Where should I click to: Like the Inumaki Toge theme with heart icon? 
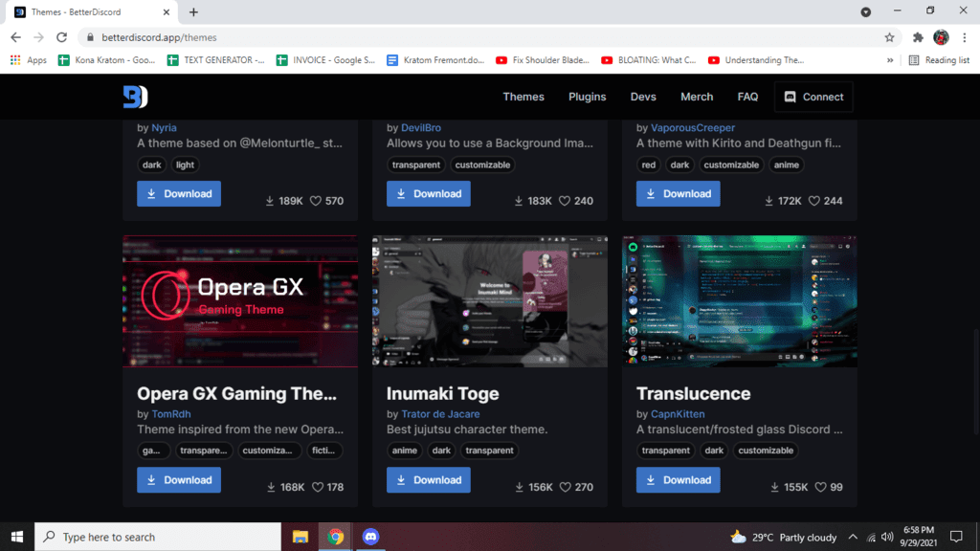[565, 487]
